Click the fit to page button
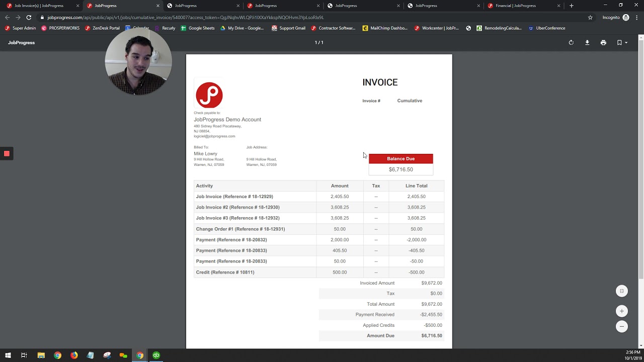644x362 pixels. [x=622, y=291]
